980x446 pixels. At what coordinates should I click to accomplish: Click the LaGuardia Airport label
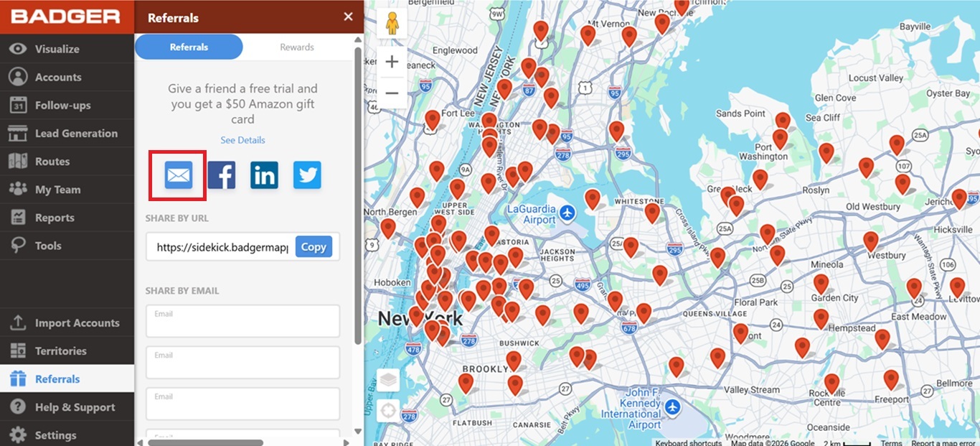(x=531, y=214)
